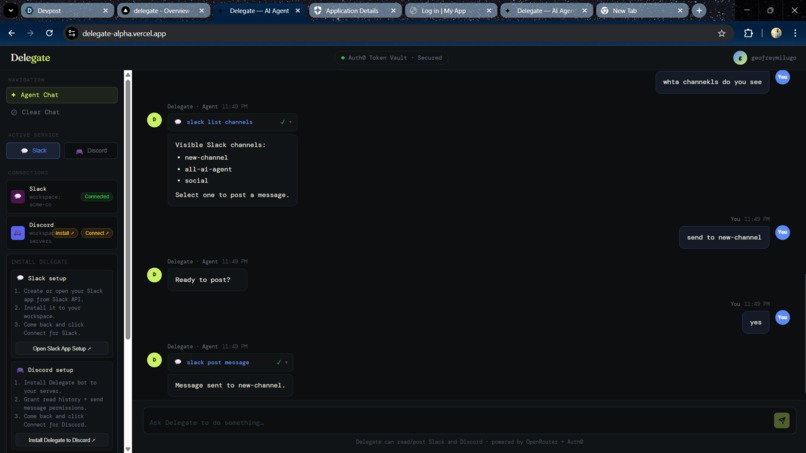Click the new-channel list entry
This screenshot has width=806, height=453.
[206, 158]
